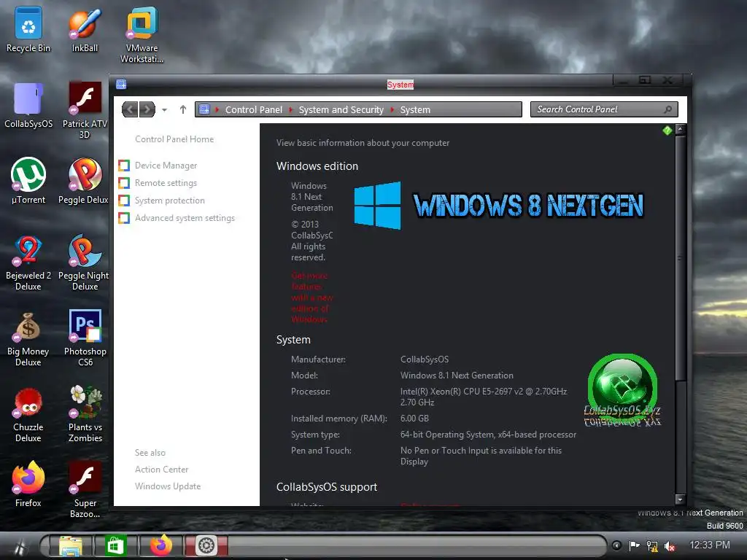The image size is (747, 560).
Task: Launch Peggle Deluxe desktop shortcut
Action: click(x=84, y=181)
